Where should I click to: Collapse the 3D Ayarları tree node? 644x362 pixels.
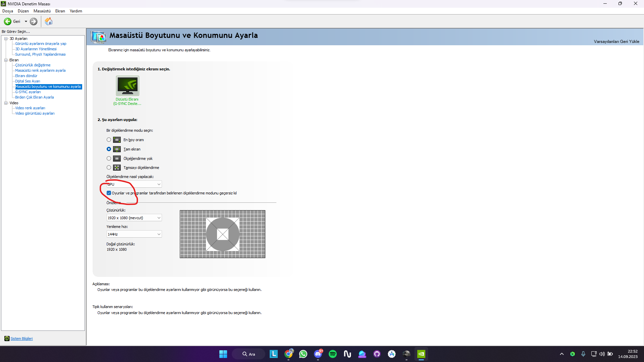[x=6, y=39]
